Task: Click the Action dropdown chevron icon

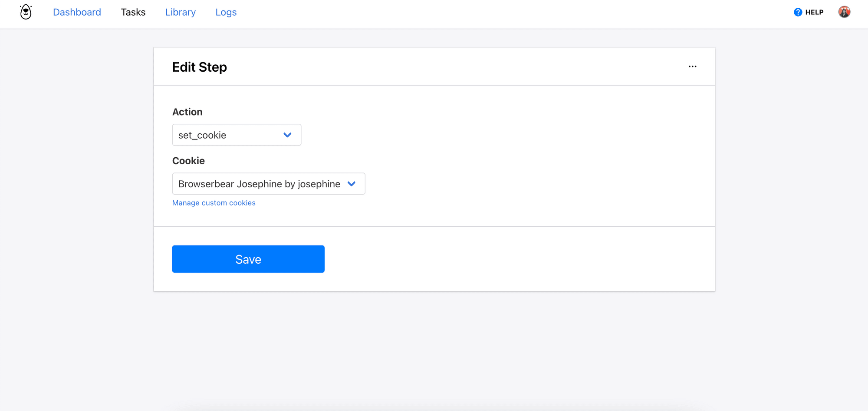Action: click(287, 135)
